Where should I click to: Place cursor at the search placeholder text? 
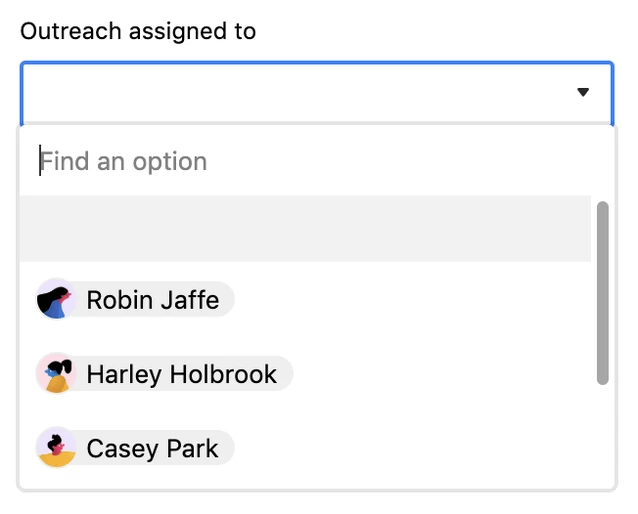point(124,162)
